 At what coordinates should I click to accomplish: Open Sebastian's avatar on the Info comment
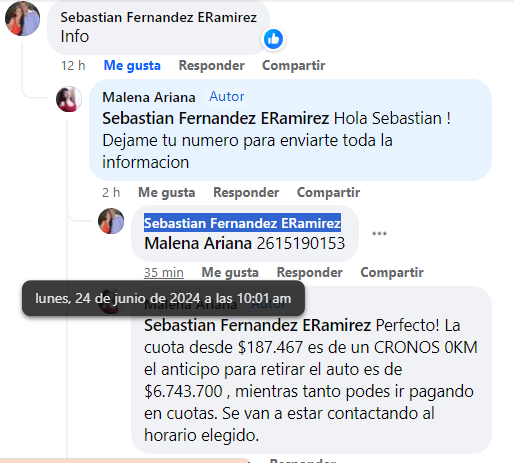[x=23, y=18]
